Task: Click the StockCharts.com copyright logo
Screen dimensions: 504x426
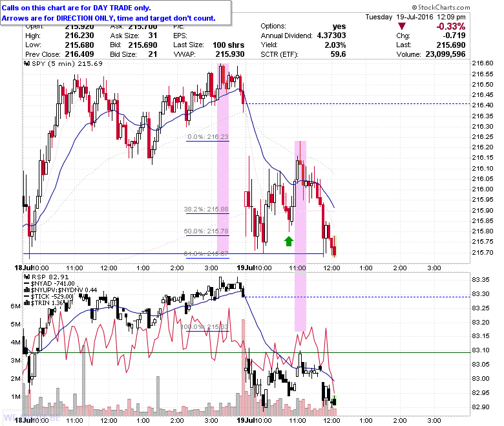Action: [441, 7]
